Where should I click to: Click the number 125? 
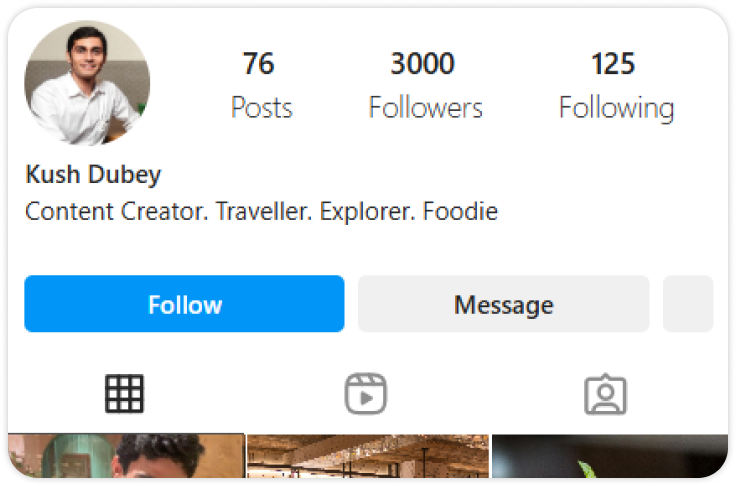[613, 63]
